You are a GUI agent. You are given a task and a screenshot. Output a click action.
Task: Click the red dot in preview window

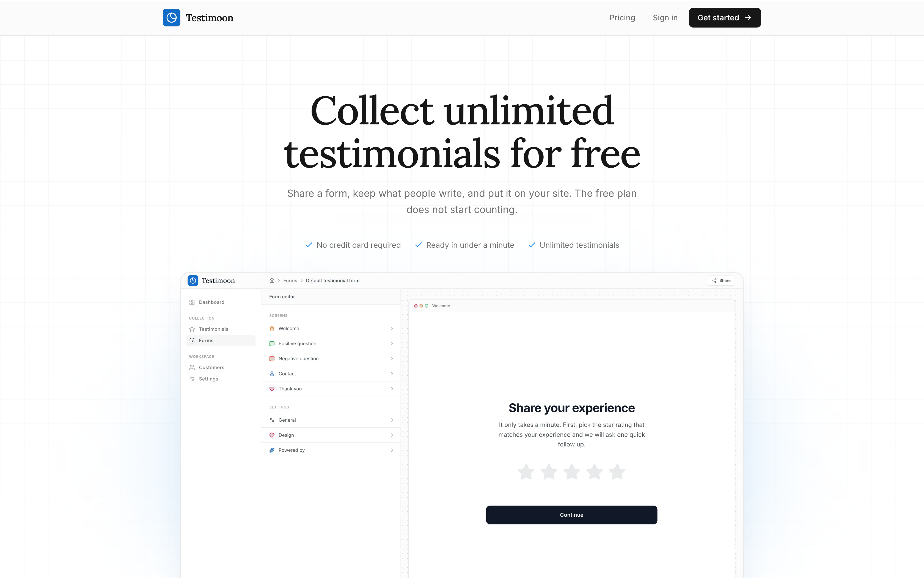pos(416,306)
